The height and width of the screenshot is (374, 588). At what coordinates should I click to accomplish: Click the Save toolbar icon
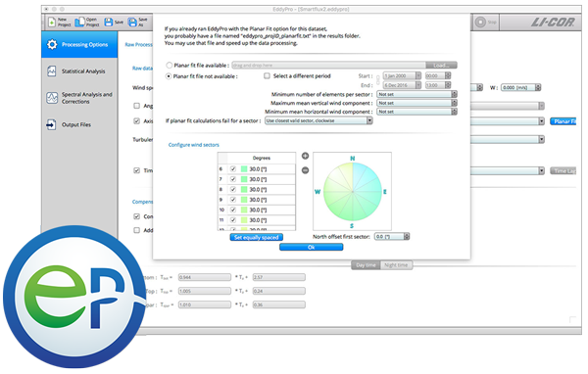coord(109,23)
